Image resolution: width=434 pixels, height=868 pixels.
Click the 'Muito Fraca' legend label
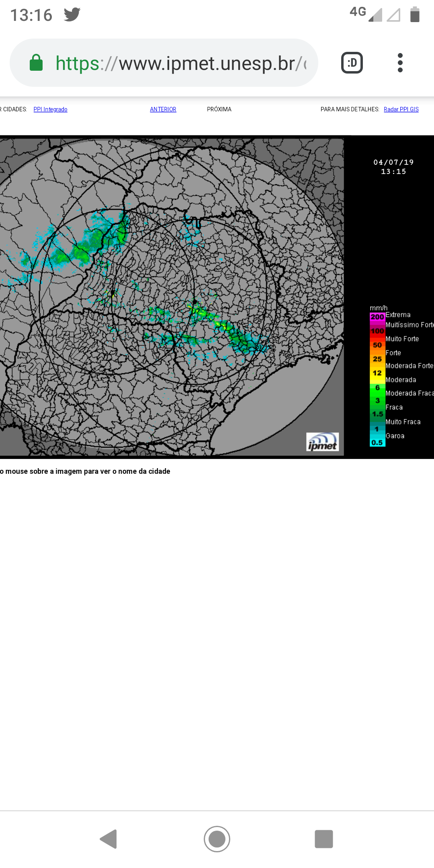click(x=403, y=422)
